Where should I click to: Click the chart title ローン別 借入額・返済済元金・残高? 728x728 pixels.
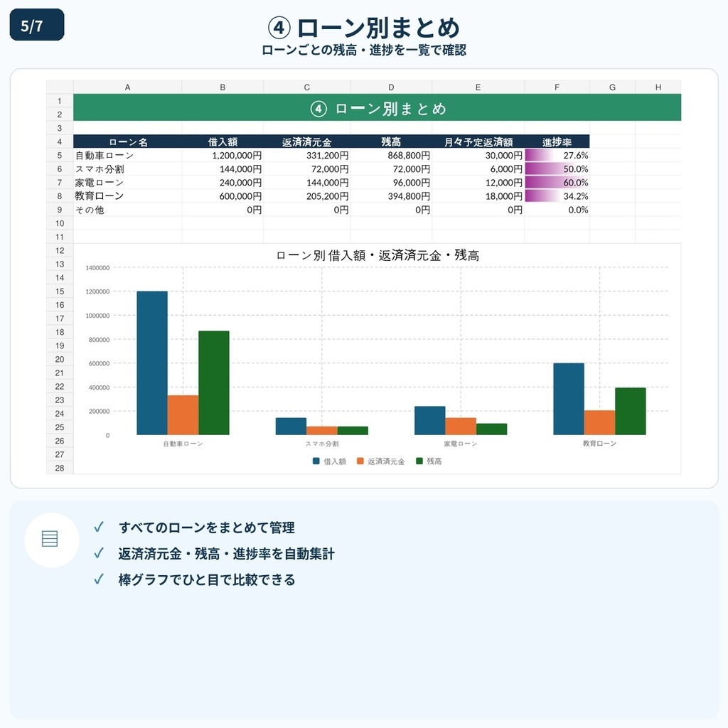[377, 255]
